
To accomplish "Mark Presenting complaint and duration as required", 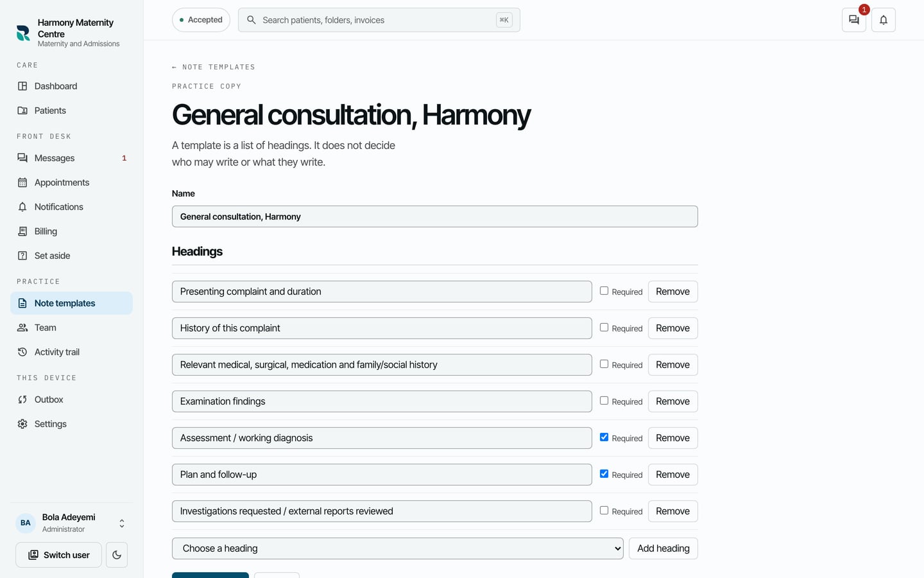I will [x=604, y=291].
